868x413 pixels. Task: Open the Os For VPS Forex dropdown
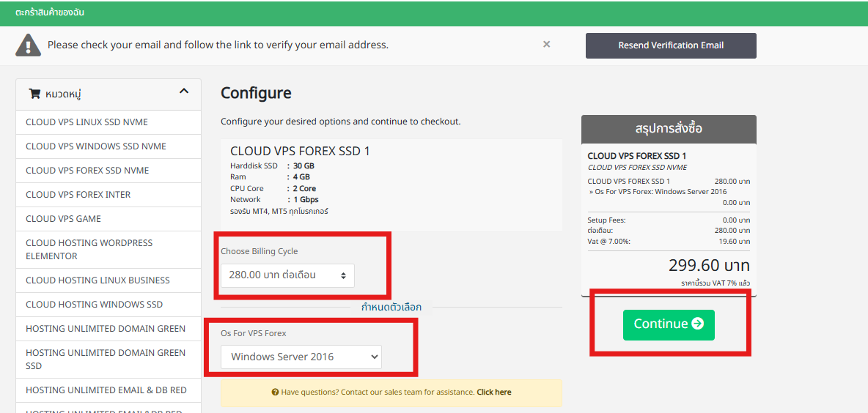[301, 357]
